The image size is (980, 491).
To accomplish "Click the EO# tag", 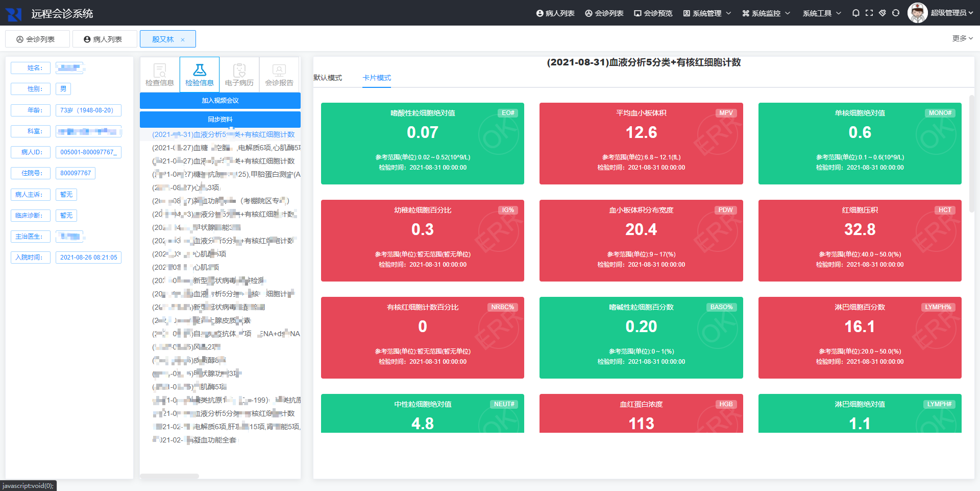I will point(508,113).
